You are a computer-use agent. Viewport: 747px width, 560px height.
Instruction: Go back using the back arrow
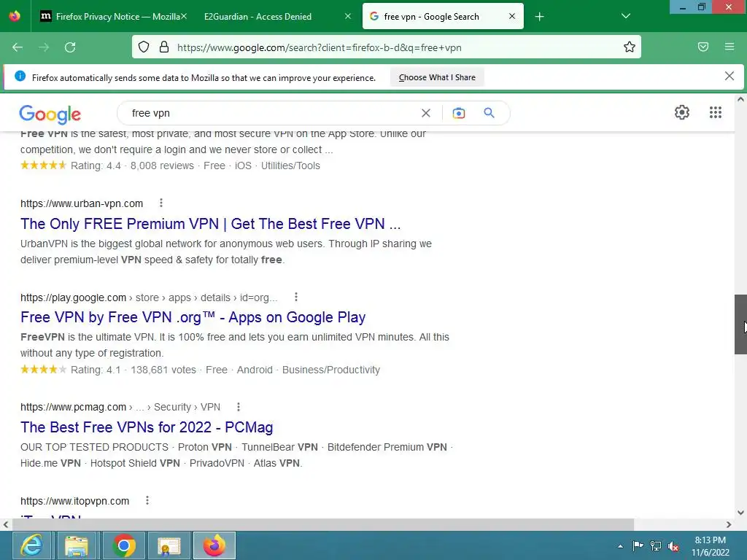[18, 47]
